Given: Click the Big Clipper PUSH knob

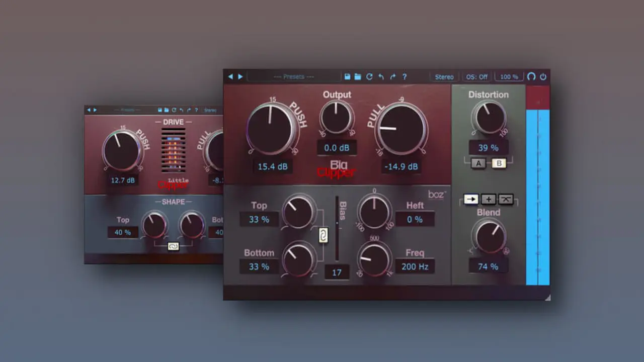Looking at the screenshot, I should (271, 129).
